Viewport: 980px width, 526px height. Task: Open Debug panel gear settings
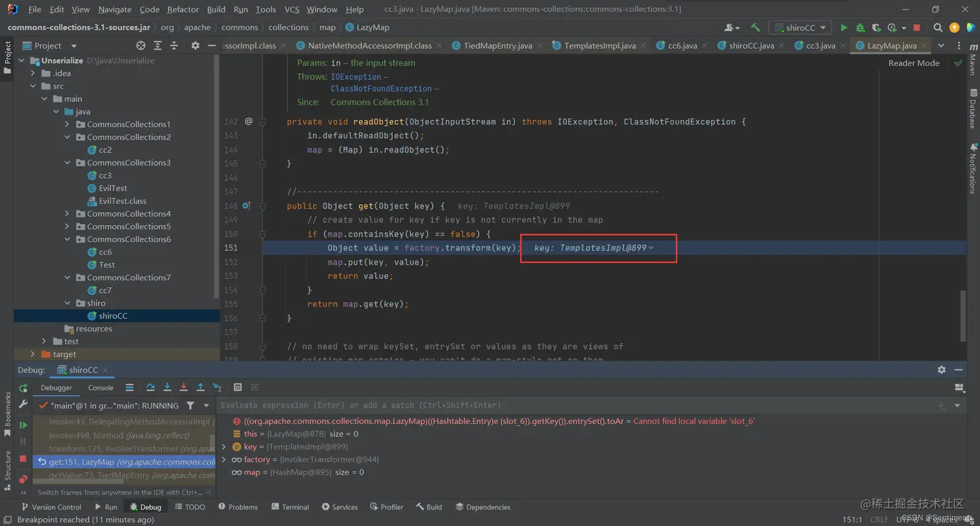941,370
